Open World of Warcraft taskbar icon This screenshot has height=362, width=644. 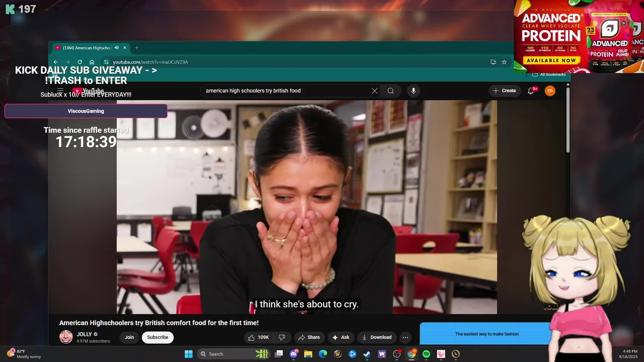[338, 354]
